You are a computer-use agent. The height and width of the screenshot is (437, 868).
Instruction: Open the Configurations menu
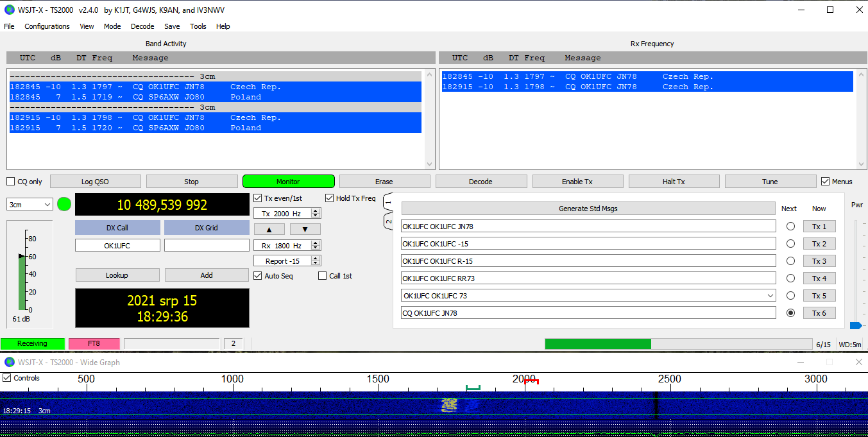tap(47, 26)
